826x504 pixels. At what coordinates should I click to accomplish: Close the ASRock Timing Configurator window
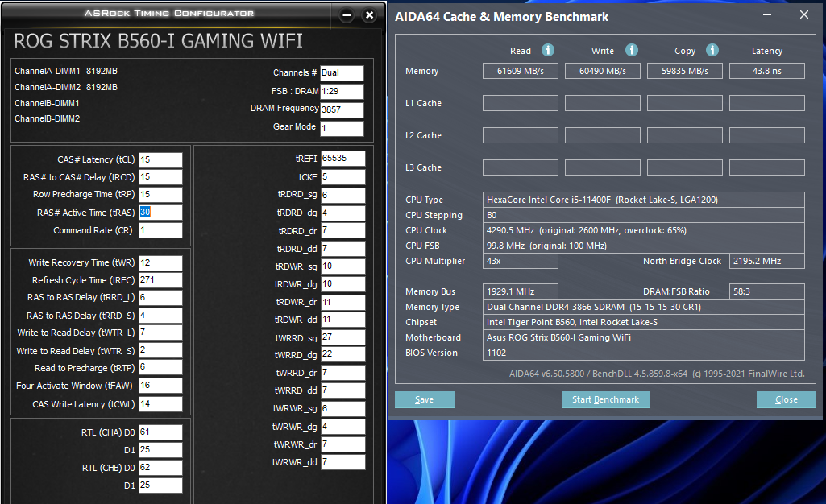coord(370,15)
